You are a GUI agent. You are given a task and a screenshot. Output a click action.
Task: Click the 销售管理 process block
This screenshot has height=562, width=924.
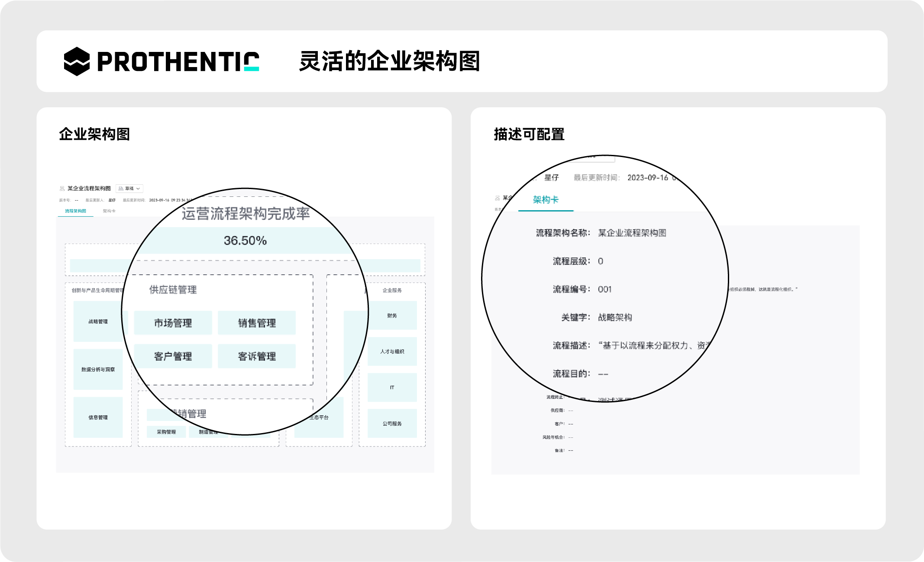pos(257,323)
